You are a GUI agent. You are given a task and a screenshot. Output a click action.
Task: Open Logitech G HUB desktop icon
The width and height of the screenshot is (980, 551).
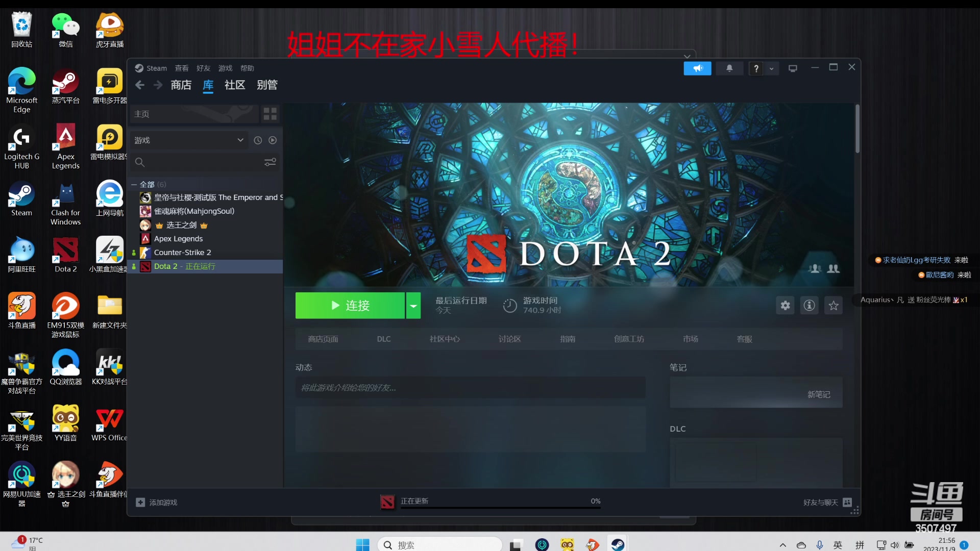click(x=22, y=147)
